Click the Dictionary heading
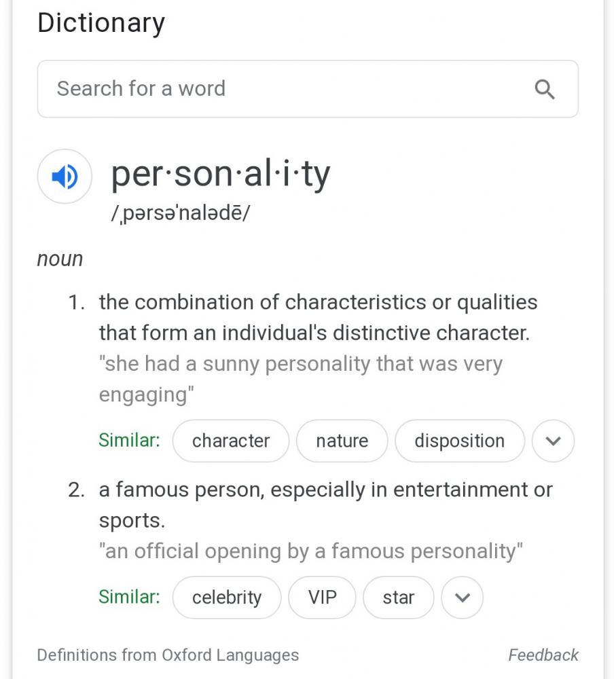The height and width of the screenshot is (679, 616). 101,23
